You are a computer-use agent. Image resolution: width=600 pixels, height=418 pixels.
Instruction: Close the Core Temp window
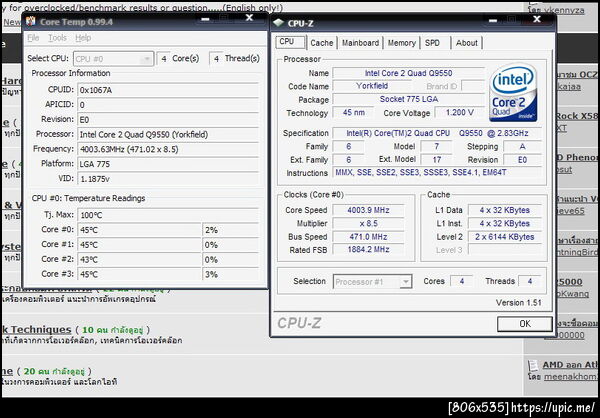(x=249, y=18)
